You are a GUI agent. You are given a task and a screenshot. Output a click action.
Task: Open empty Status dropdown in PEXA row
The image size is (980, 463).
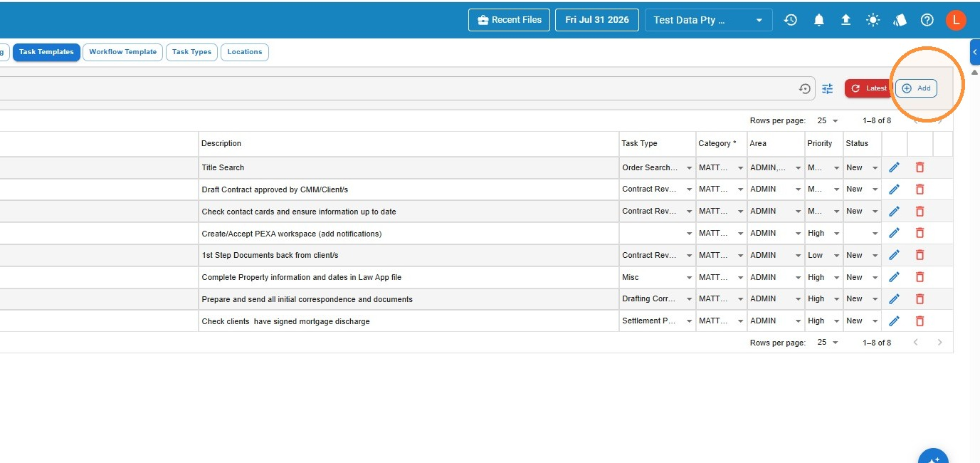[862, 233]
